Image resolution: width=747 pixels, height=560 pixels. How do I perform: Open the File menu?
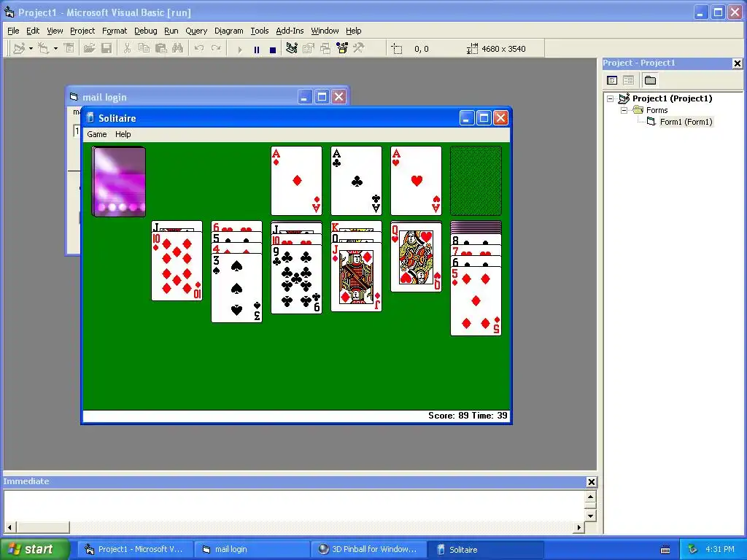pos(13,31)
